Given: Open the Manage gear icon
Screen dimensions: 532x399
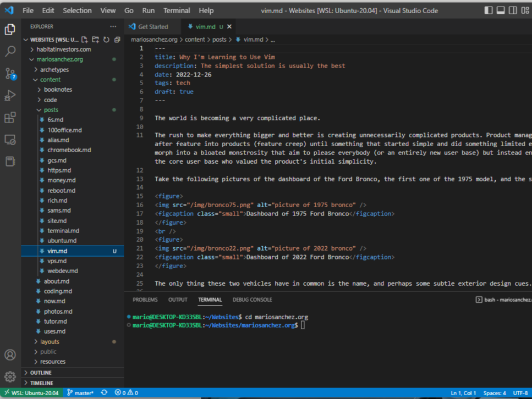Looking at the screenshot, I should pos(10,376).
